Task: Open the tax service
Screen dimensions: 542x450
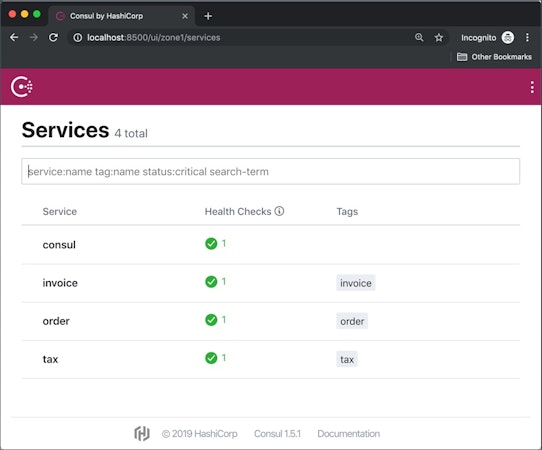Action: tap(50, 359)
